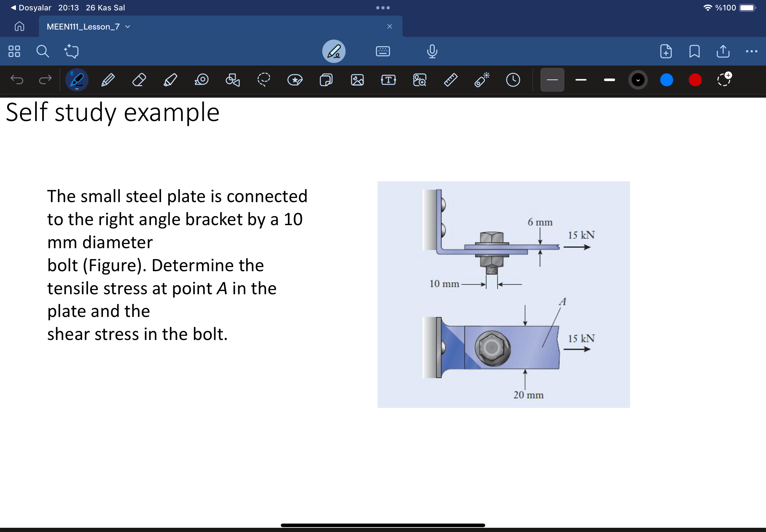Insert an image with the Image tool
766x532 pixels.
point(357,79)
